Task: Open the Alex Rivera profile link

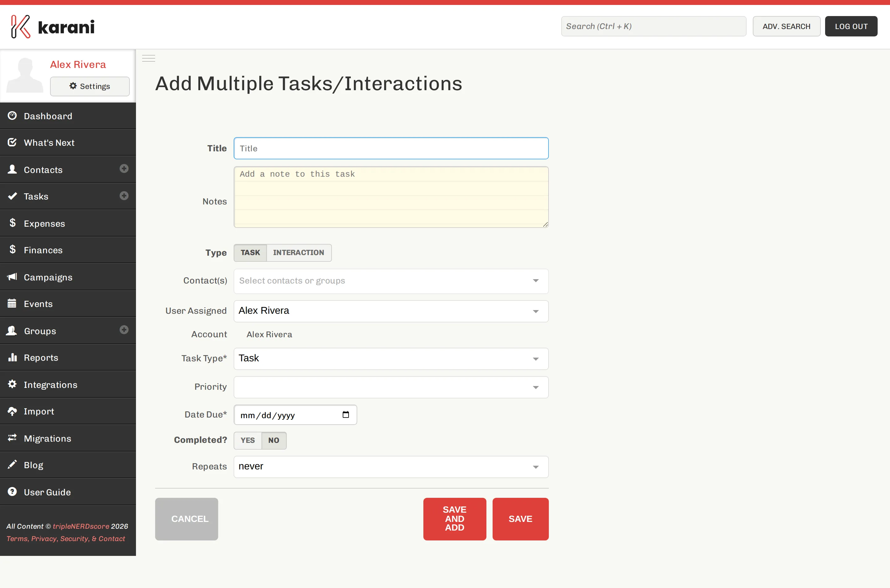Action: coord(78,65)
